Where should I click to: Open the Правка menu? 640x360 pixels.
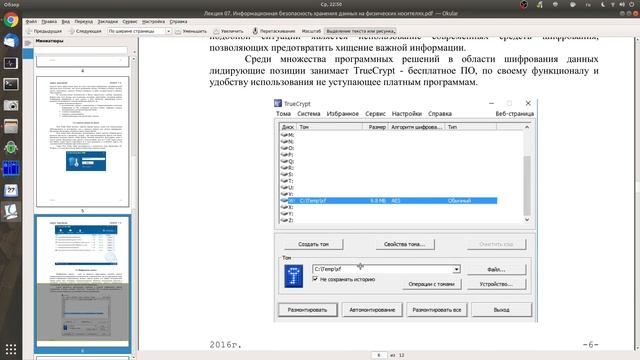(x=49, y=22)
